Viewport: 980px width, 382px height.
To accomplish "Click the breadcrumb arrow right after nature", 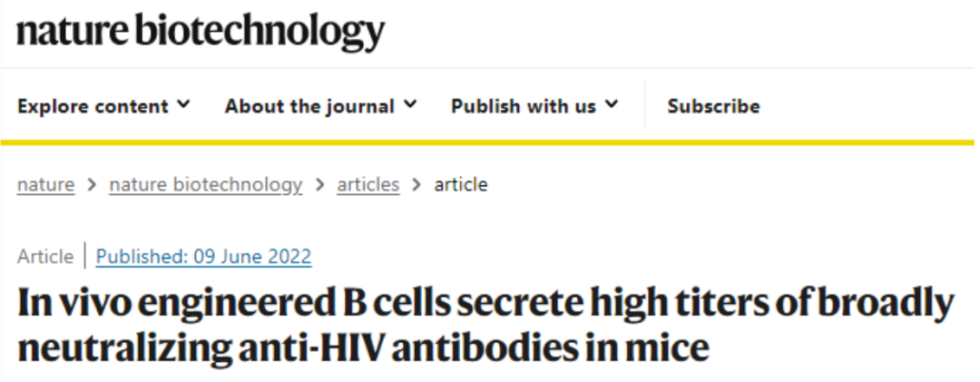I will (x=92, y=186).
